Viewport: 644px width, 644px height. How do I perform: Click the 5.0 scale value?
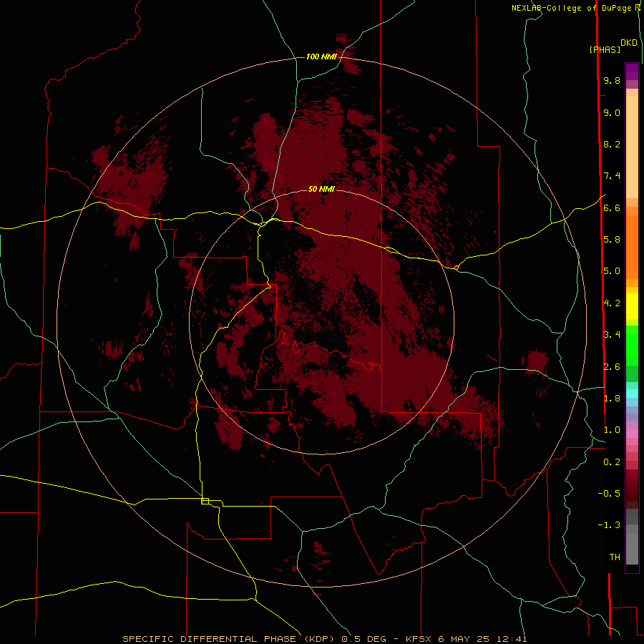click(612, 271)
